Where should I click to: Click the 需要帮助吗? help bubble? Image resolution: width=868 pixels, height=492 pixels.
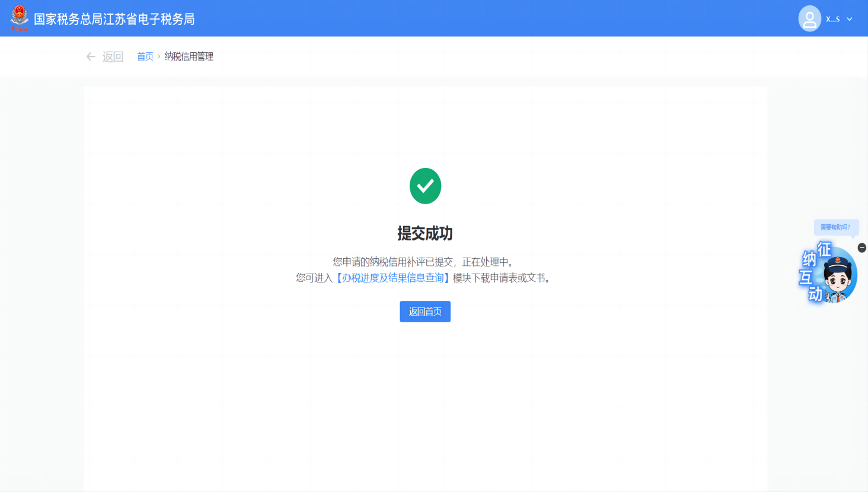coord(835,227)
